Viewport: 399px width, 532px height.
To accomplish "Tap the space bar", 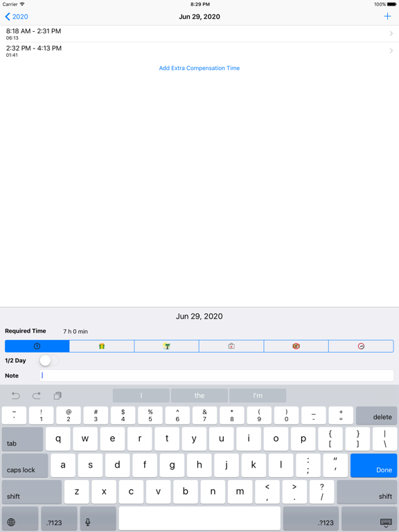I will coord(199,518).
